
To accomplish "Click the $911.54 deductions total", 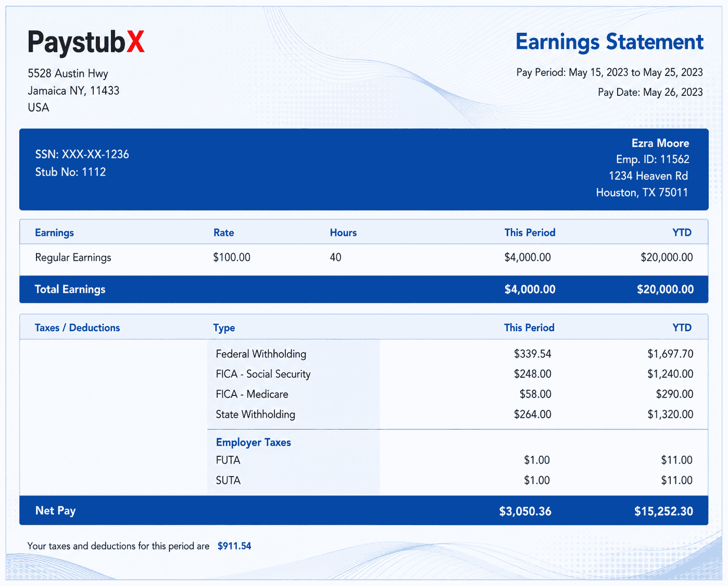I will [234, 546].
